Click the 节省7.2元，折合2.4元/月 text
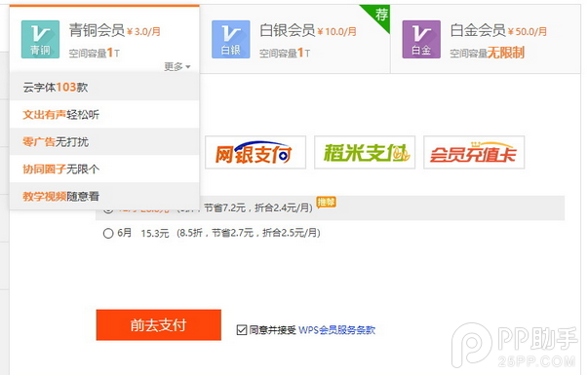 click(256, 207)
